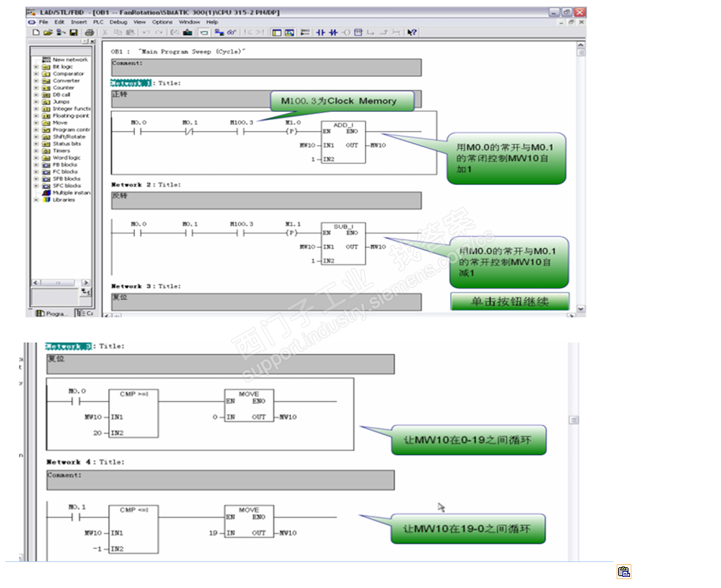
Task: Click the Cut scissors toolbar icon
Action: click(105, 32)
